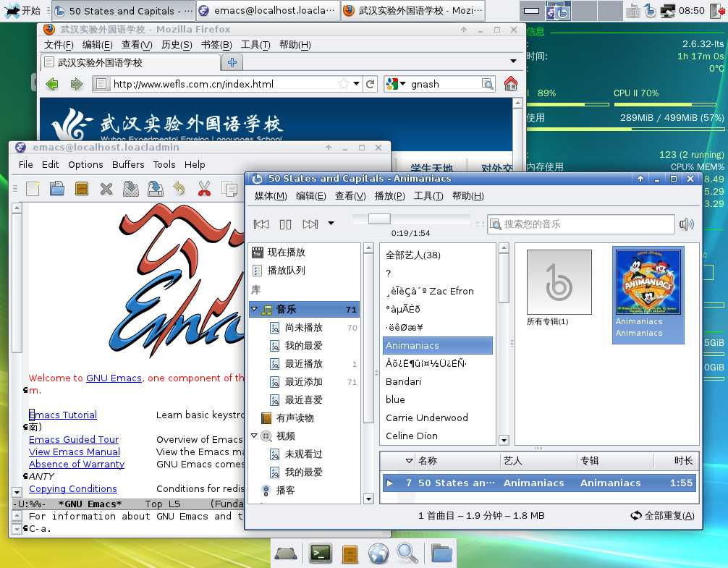Open the 开始 start menu
This screenshot has width=728, height=568.
point(22,10)
